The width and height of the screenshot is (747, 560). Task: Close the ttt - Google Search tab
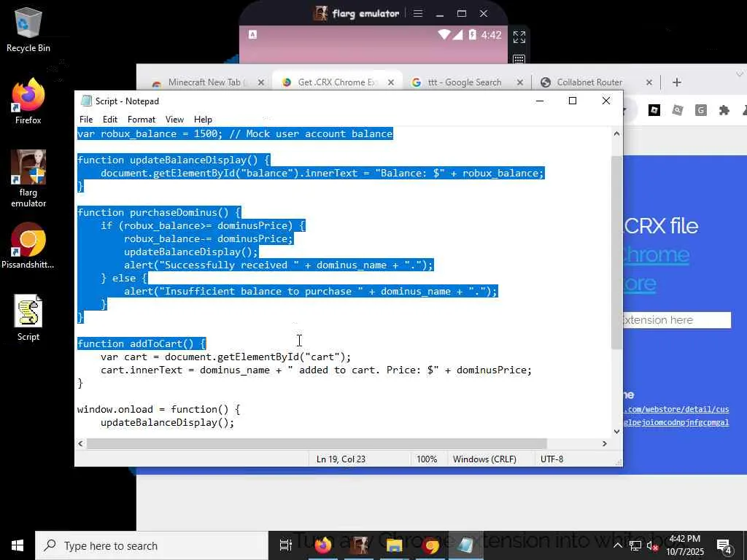(x=519, y=82)
